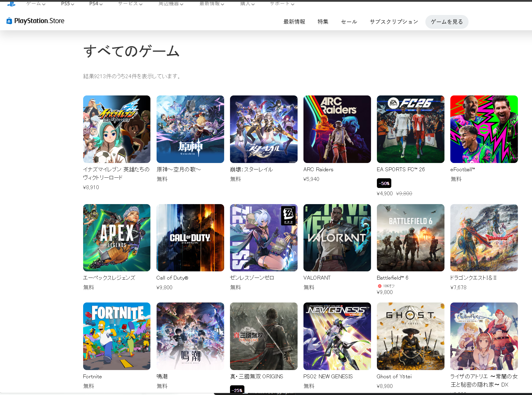Switch to the 最新情報 store tab
Image resolution: width=532 pixels, height=395 pixels.
click(294, 22)
